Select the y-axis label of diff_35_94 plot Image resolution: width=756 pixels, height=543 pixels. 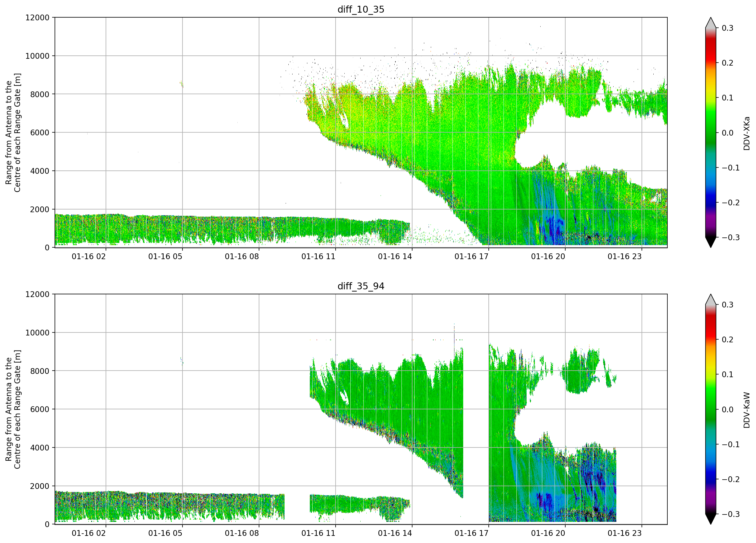click(13, 409)
